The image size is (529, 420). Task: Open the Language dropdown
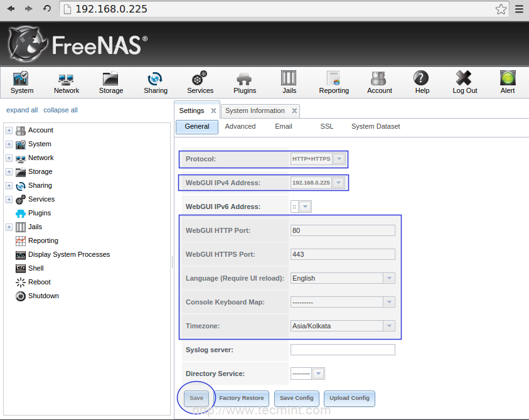(389, 278)
